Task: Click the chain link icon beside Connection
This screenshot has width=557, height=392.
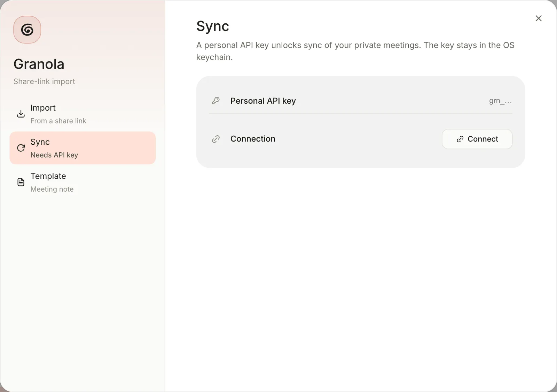Action: point(216,139)
